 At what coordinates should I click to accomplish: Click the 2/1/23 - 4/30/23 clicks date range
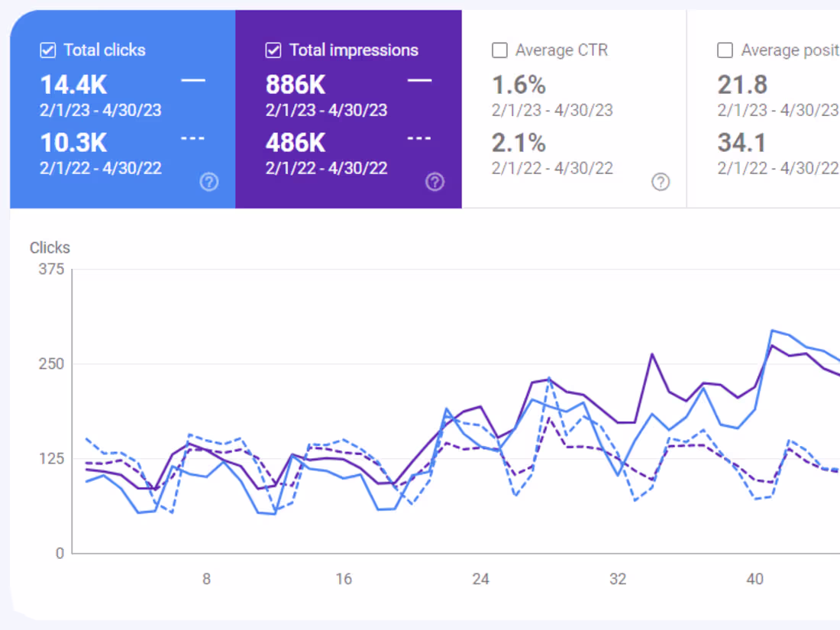coord(99,109)
